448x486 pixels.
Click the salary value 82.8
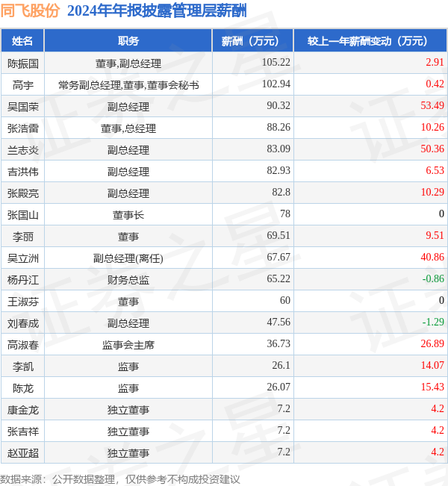(x=281, y=192)
